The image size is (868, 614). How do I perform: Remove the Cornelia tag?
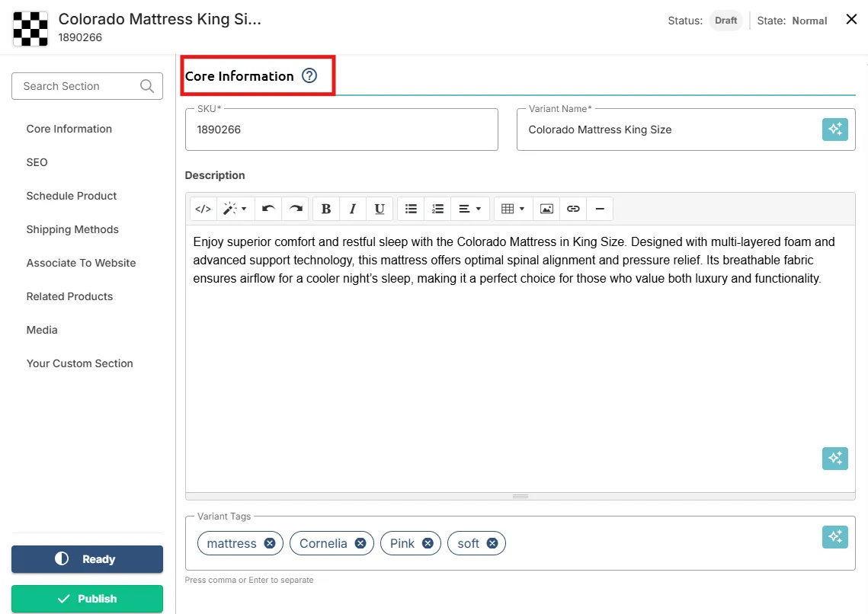360,543
